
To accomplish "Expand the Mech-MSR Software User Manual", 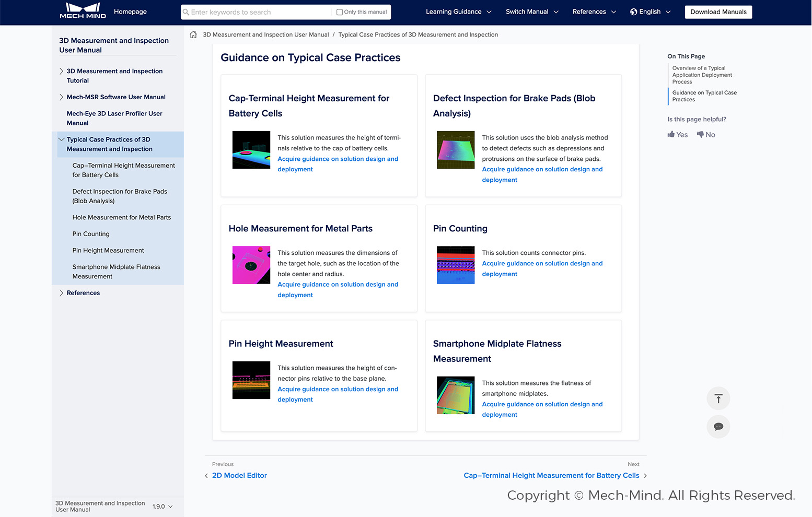I will pyautogui.click(x=61, y=97).
